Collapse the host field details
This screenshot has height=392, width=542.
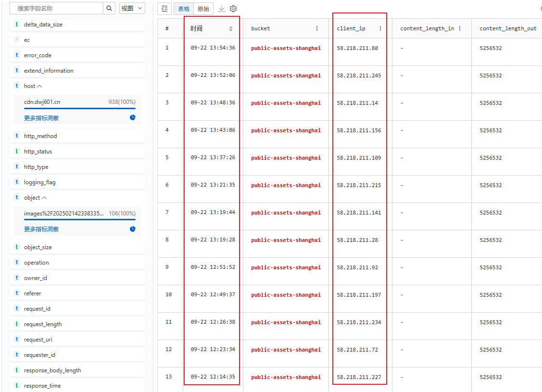pos(39,86)
